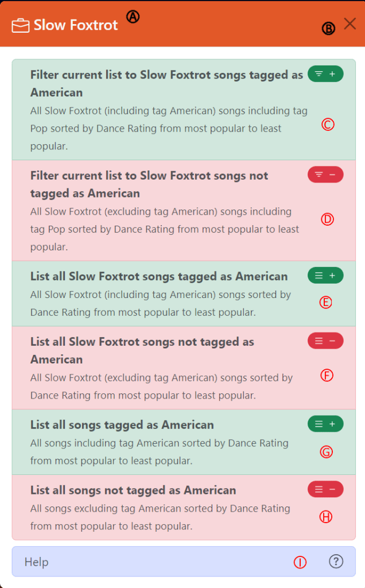This screenshot has height=588, width=365.
Task: Click description 'All songs excluding tag American'
Action: (160, 517)
